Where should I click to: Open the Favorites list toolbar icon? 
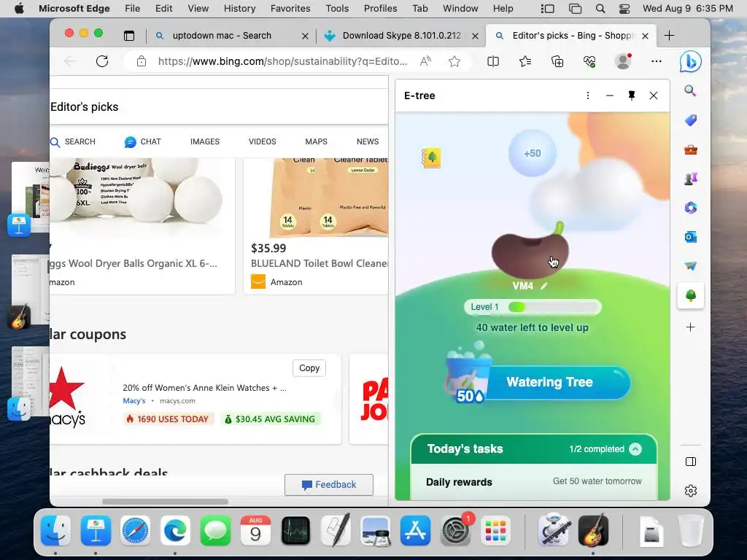pos(525,61)
